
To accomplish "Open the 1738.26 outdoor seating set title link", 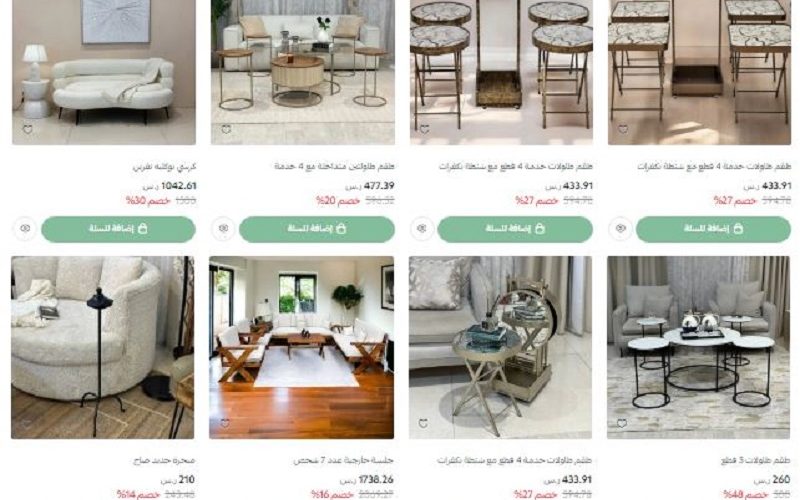I will coord(343,461).
